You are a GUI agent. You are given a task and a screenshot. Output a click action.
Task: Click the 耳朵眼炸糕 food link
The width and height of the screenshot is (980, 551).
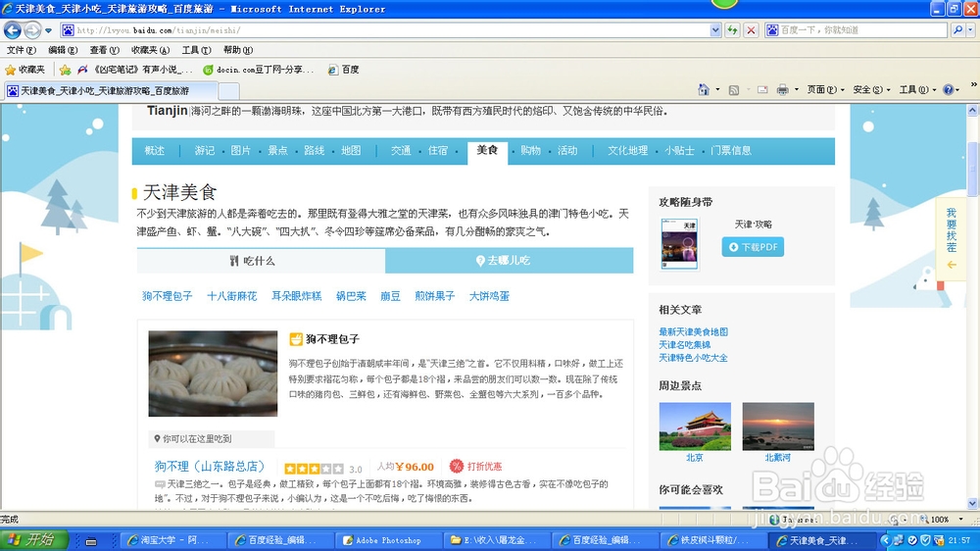tap(296, 296)
